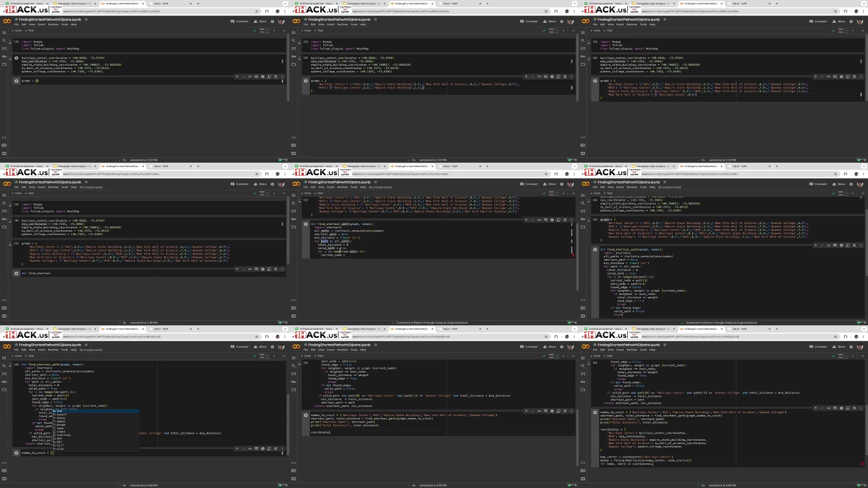This screenshot has height=488, width=868.
Task: Click '+ Code' button in top-left frame
Action: pos(17,30)
